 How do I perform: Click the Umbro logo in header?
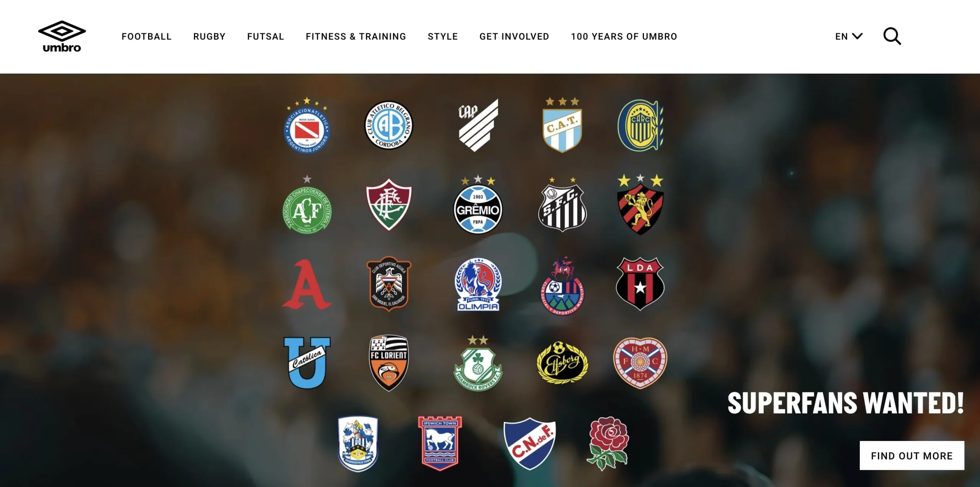pyautogui.click(x=62, y=36)
